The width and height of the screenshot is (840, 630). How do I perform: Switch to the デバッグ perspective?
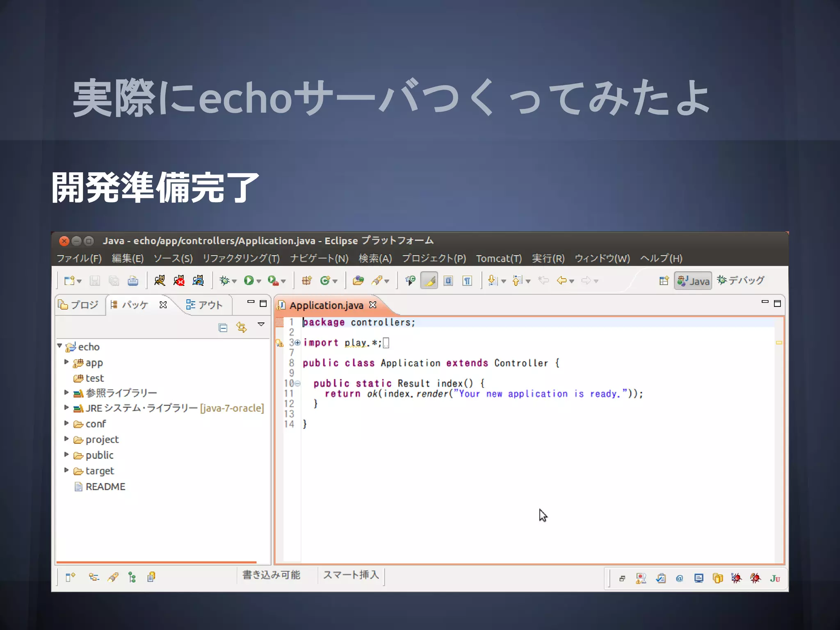pyautogui.click(x=741, y=281)
